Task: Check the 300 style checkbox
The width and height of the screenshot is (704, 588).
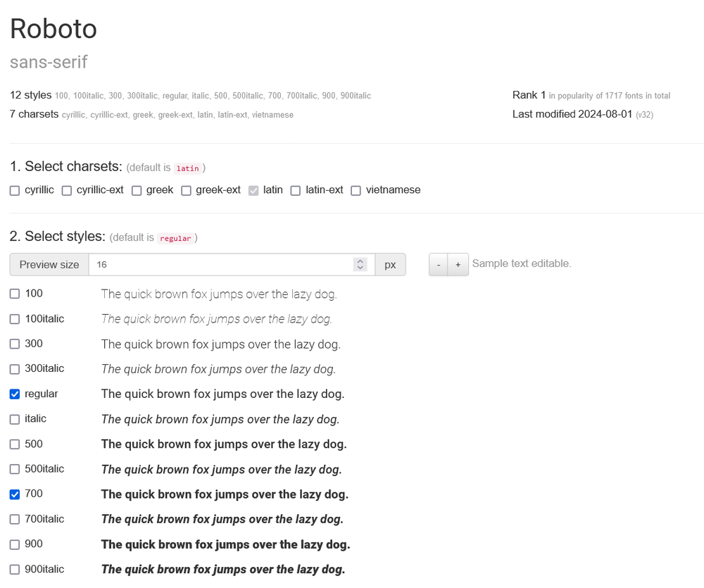Action: (x=15, y=344)
